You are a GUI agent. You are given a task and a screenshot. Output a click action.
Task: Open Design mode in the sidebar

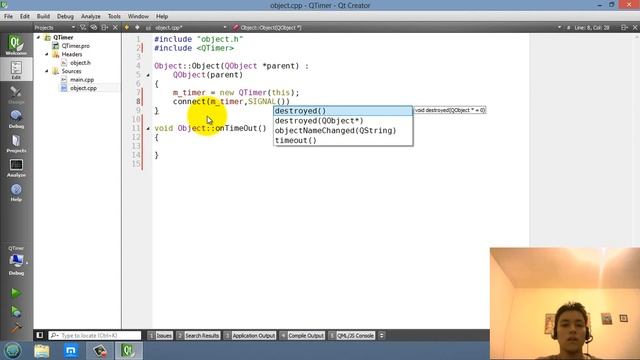point(16,95)
